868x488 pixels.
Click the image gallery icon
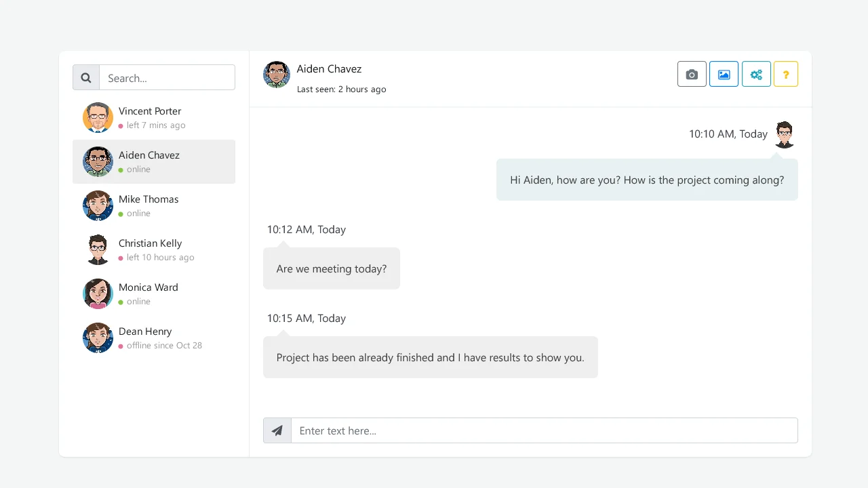(x=724, y=74)
